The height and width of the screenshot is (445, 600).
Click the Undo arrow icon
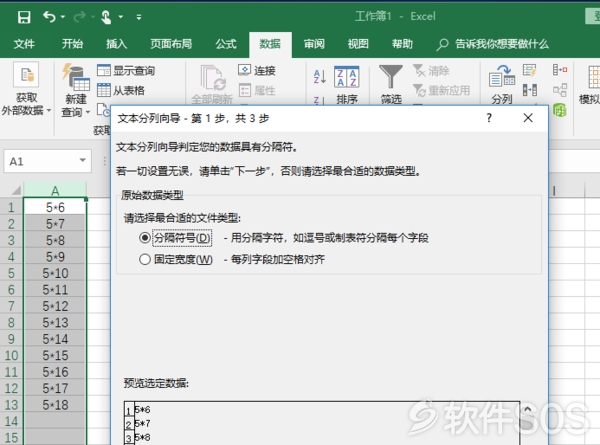click(49, 16)
